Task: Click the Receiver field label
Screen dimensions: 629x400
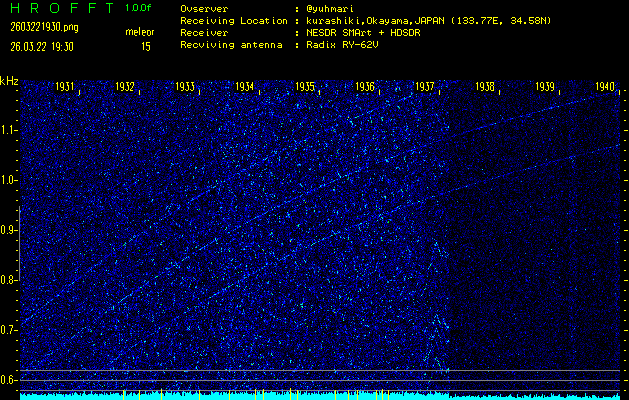Action: [x=204, y=33]
